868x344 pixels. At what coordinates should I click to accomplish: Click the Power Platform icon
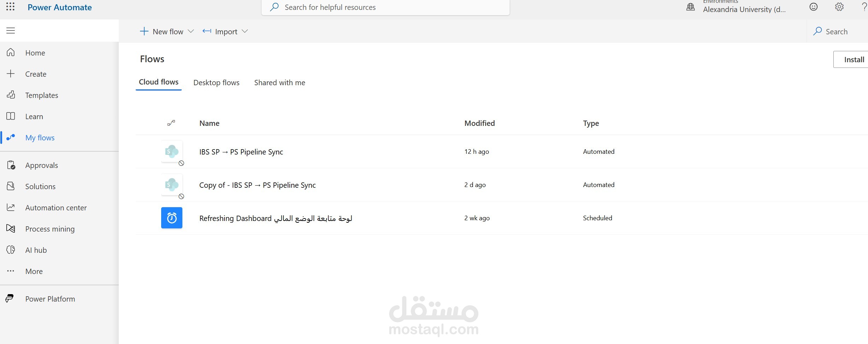pos(10,299)
